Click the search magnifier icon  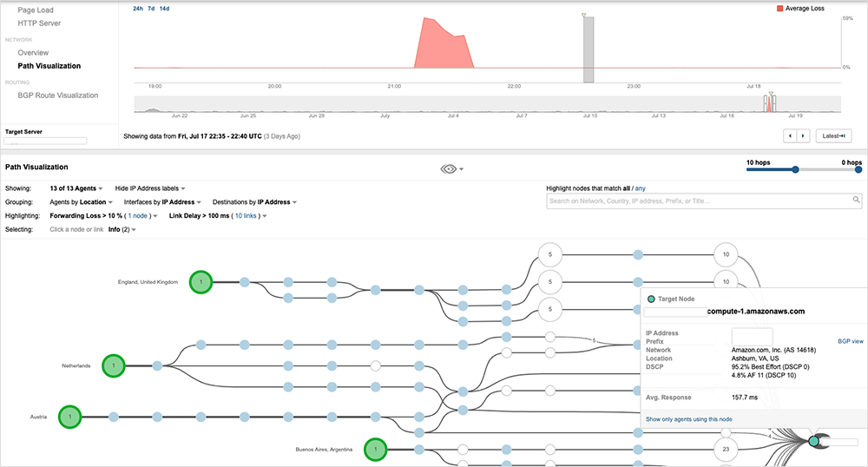tap(856, 201)
